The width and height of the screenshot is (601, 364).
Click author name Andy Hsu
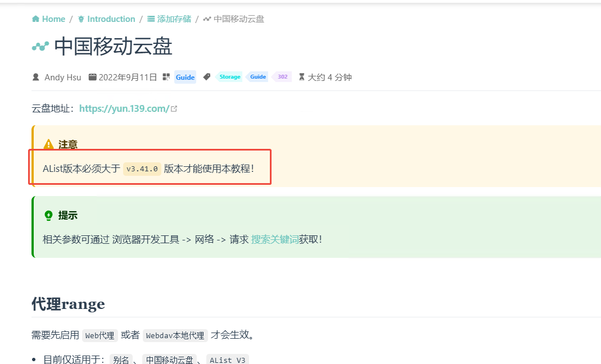coord(63,78)
